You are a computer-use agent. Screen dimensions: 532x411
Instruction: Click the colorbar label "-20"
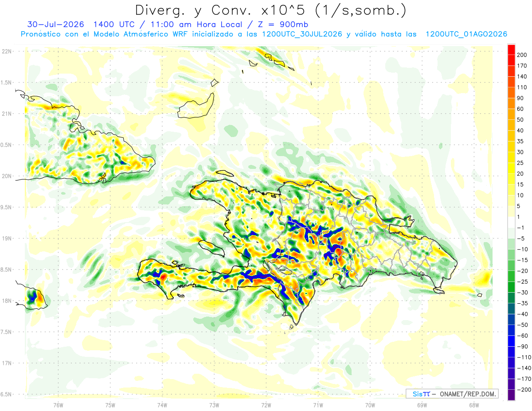[522, 271]
